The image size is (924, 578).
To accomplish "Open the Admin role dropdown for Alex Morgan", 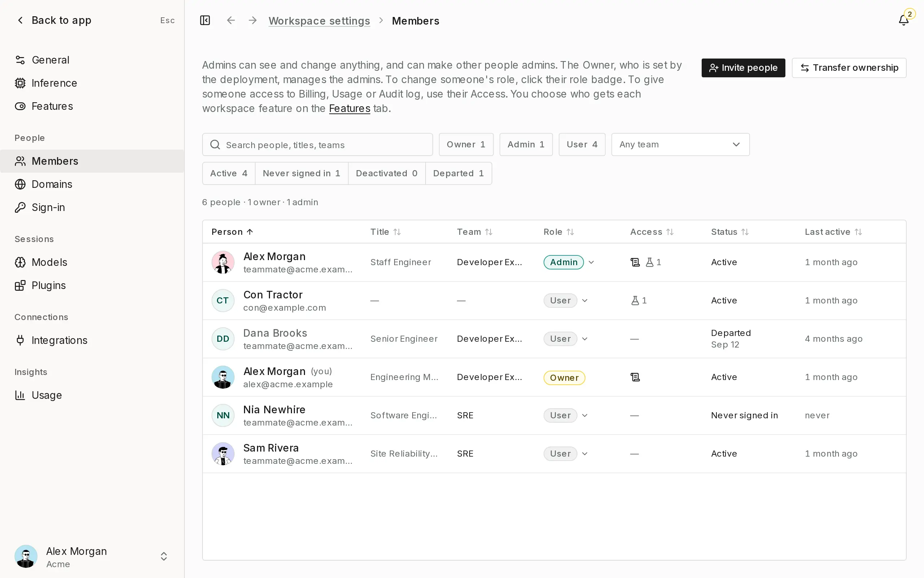I will [569, 262].
